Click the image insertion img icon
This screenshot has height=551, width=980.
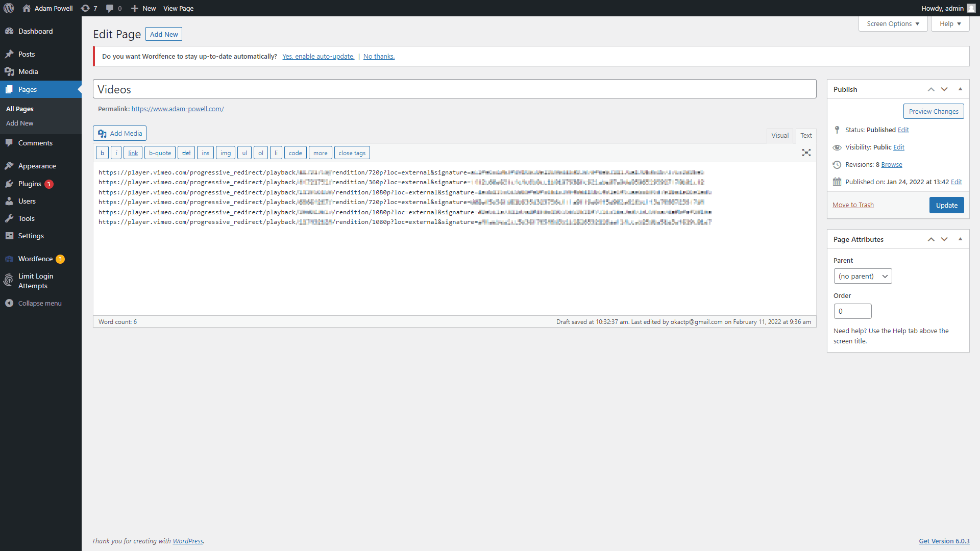pos(226,153)
